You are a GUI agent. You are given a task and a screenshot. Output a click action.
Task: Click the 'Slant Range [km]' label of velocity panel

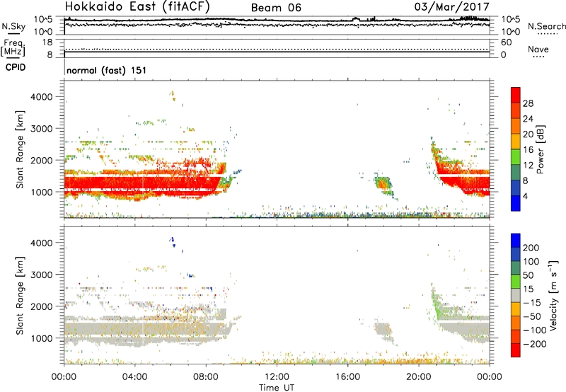(x=20, y=296)
